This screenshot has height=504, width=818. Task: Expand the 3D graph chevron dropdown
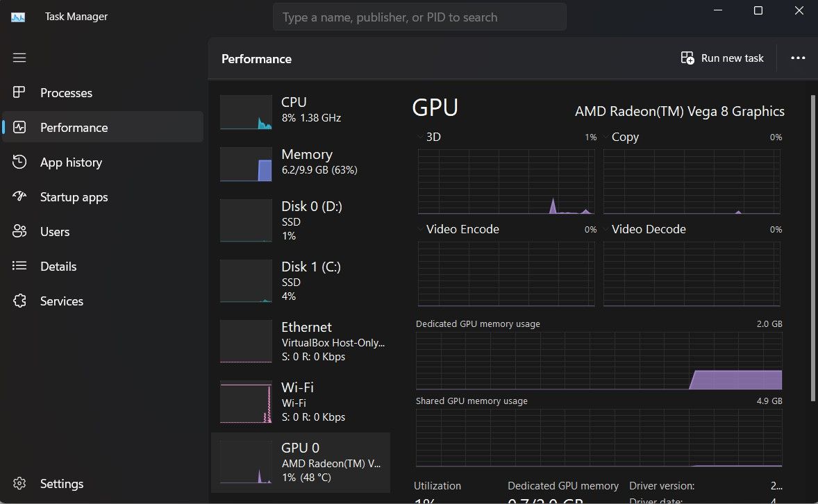(x=419, y=137)
